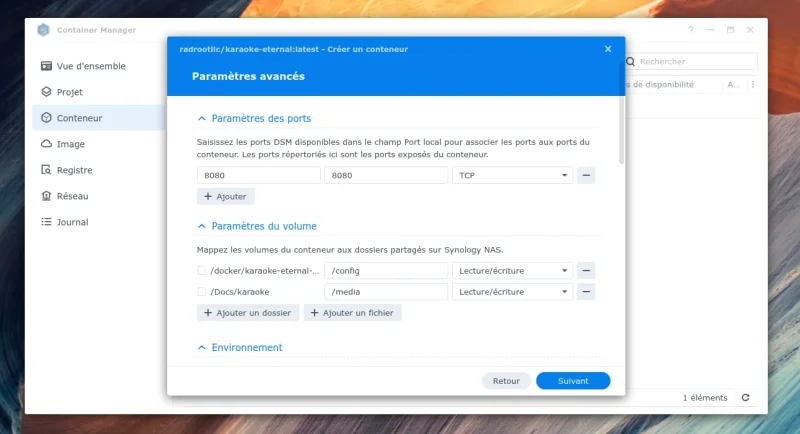Click the /config mount path field

[386, 271]
